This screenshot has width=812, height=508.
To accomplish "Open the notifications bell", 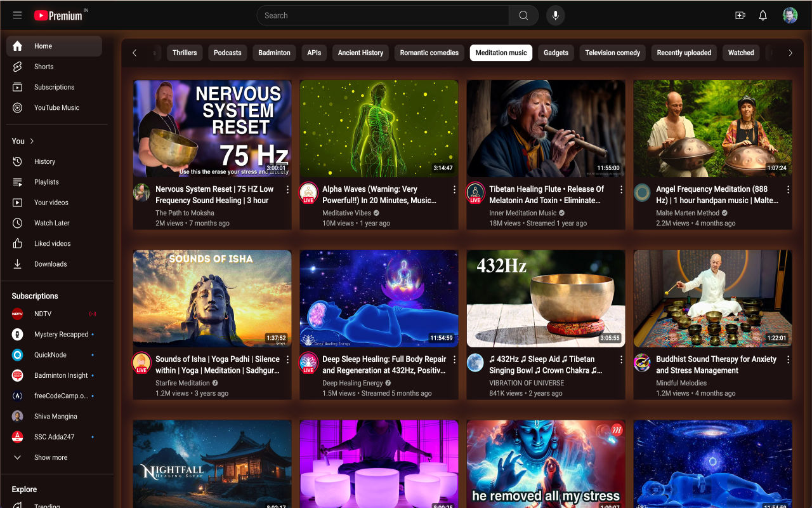I will coord(763,15).
